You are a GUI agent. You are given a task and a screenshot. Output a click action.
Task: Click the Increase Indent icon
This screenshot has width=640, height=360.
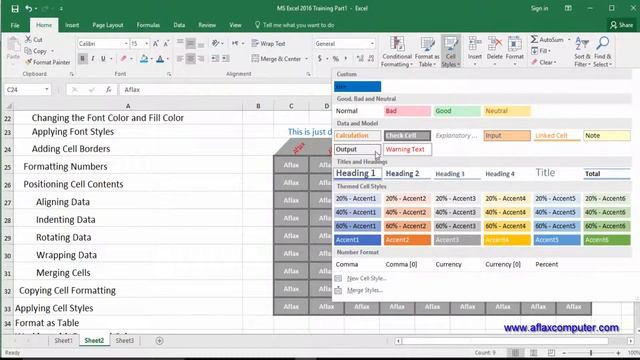click(225, 59)
